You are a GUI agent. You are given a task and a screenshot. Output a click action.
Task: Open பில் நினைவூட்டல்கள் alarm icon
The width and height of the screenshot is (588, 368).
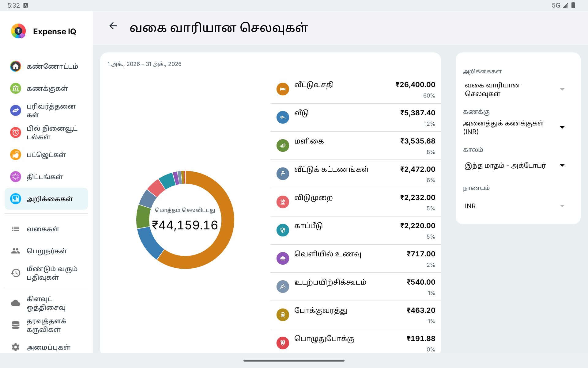pyautogui.click(x=16, y=132)
